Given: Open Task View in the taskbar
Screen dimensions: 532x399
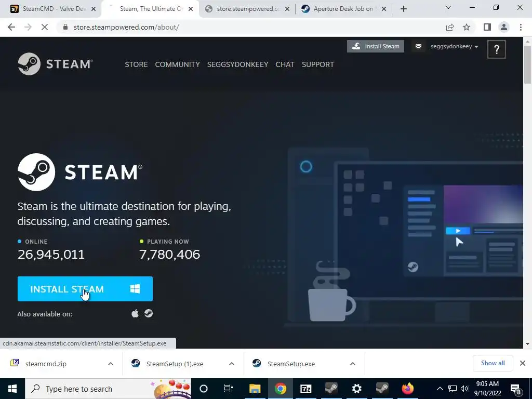Looking at the screenshot, I should [229, 389].
